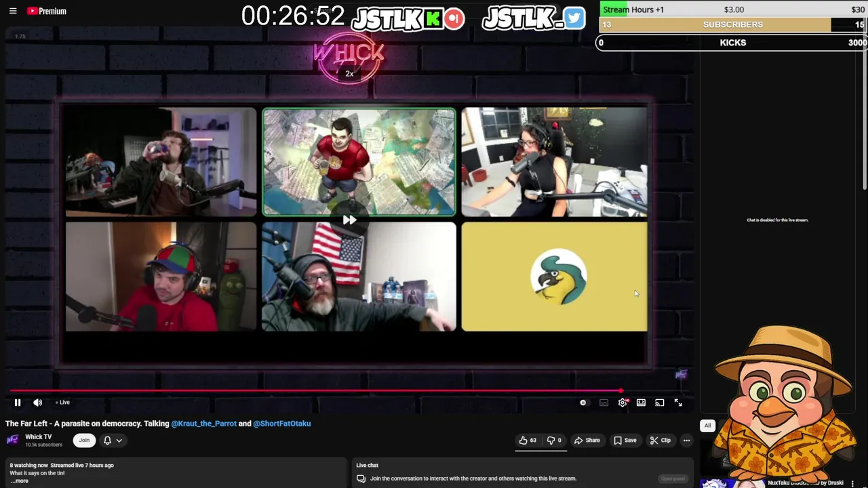The height and width of the screenshot is (488, 868).
Task: Click the 'Chat is disabled' message
Action: [777, 220]
